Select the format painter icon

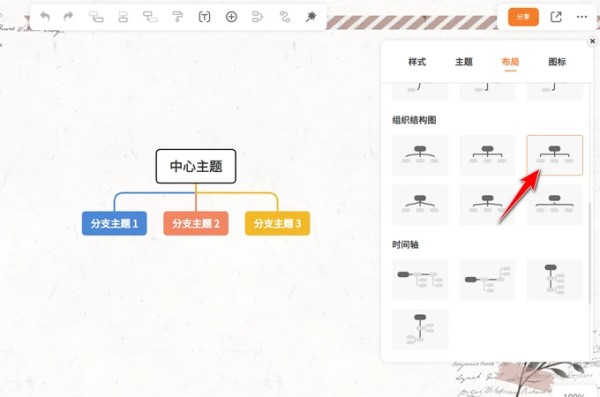click(x=178, y=16)
